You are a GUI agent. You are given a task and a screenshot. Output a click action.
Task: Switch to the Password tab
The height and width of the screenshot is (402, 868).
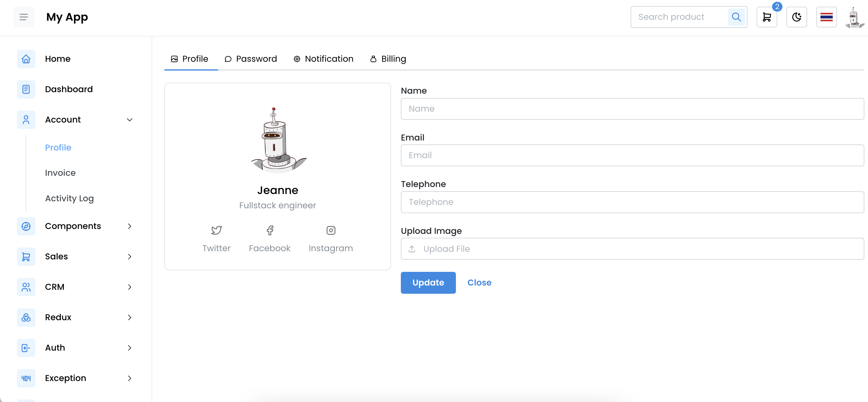point(251,59)
